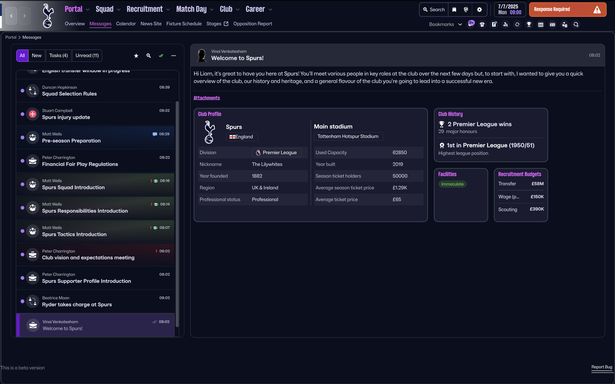Screen dimensions: 615x384
Task: Toggle the starred messages filter
Action: 136,56
